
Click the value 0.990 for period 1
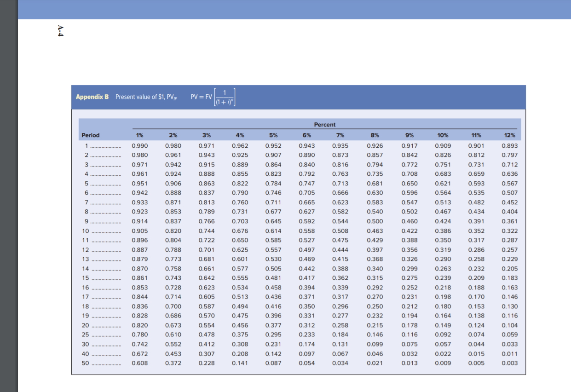[140, 145]
